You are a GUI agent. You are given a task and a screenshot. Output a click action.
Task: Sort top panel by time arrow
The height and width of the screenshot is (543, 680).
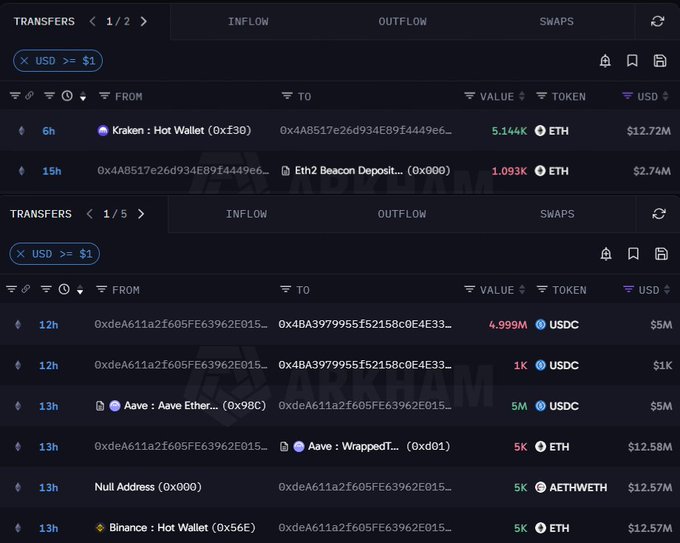(83, 97)
